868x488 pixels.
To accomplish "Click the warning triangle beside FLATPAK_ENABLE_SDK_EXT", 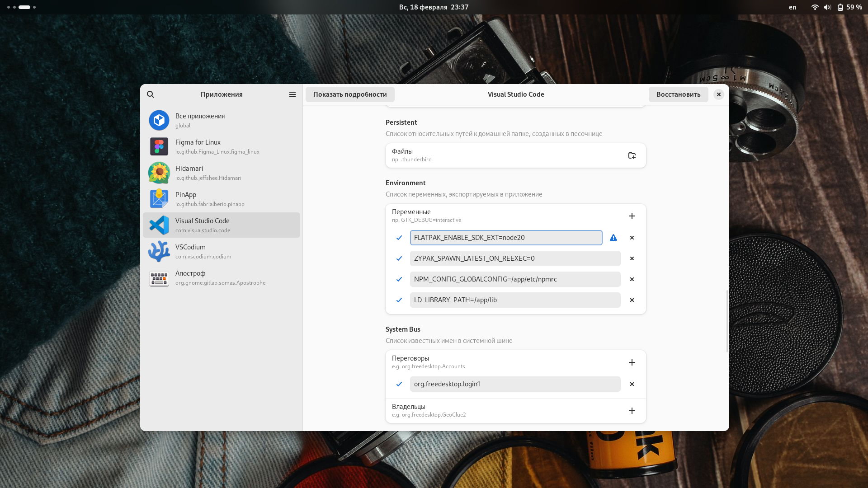I will point(613,238).
